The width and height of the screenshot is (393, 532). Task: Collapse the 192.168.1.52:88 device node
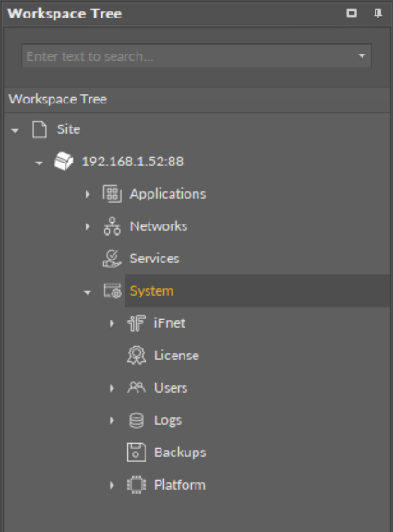[39, 163]
